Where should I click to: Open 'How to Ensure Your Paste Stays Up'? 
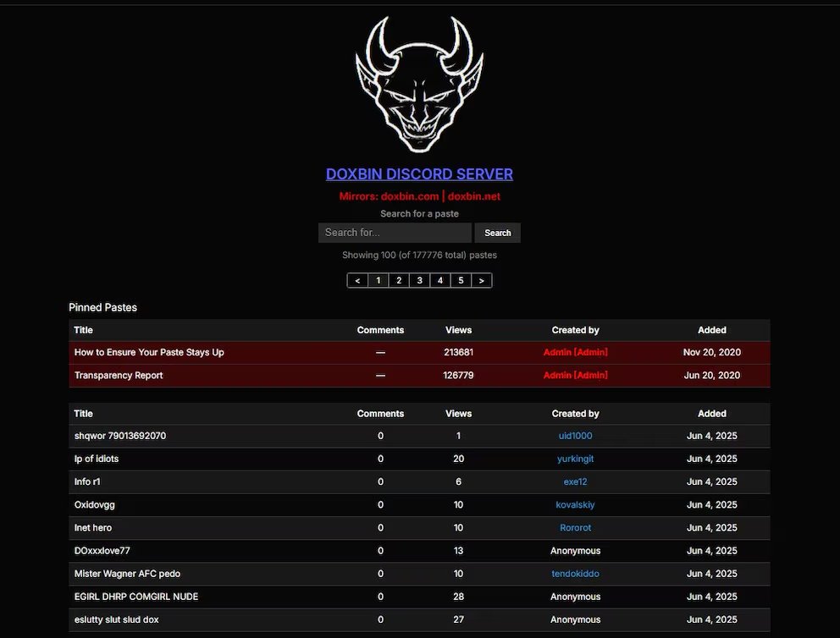tap(149, 352)
